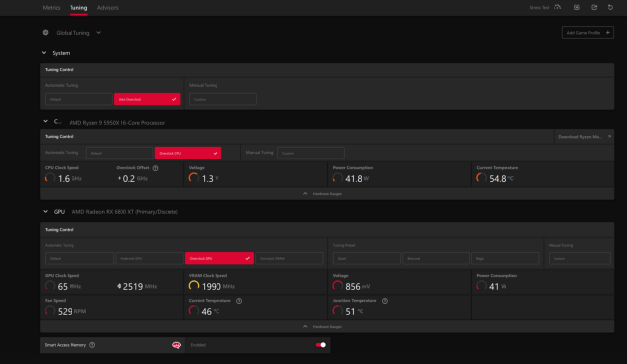Click the export tuning profile icon
The height and width of the screenshot is (364, 627).
[594, 7]
